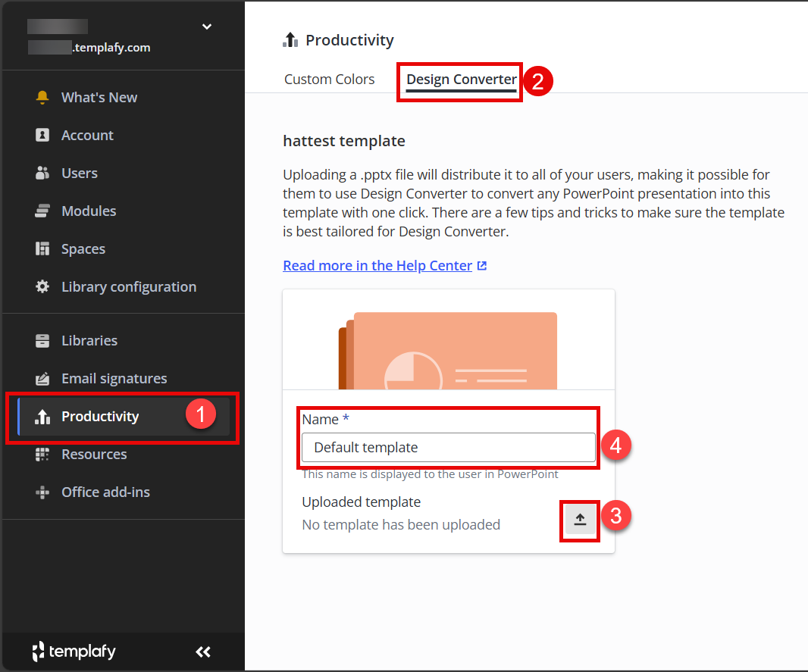Click the Libraries archive icon
The image size is (808, 672).
[42, 341]
